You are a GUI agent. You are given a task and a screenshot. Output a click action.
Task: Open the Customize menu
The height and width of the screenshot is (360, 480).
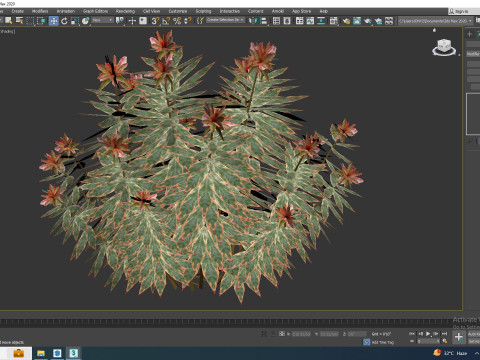click(x=178, y=11)
